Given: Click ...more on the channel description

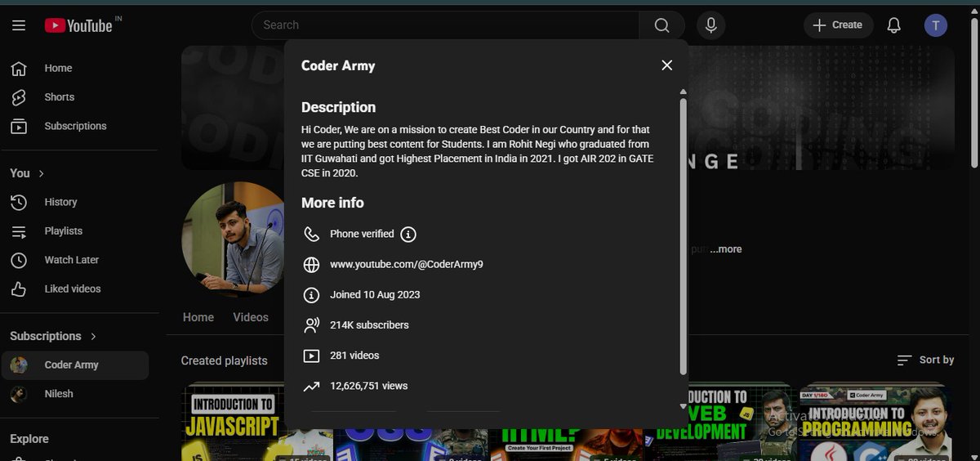Looking at the screenshot, I should (726, 249).
